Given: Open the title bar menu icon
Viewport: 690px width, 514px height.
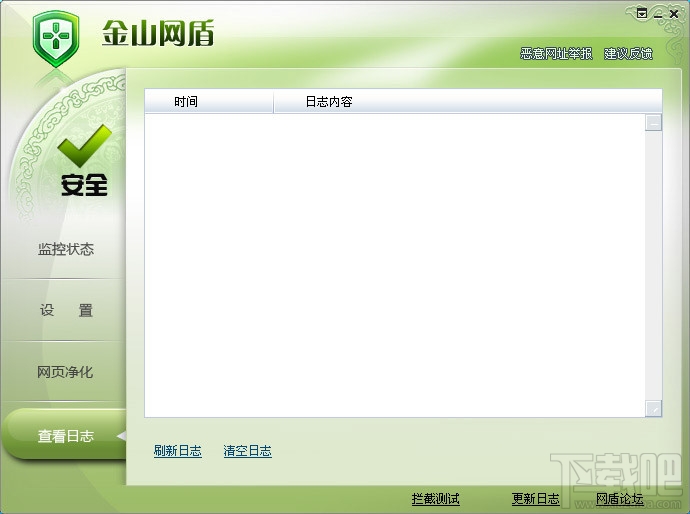Looking at the screenshot, I should tap(642, 14).
